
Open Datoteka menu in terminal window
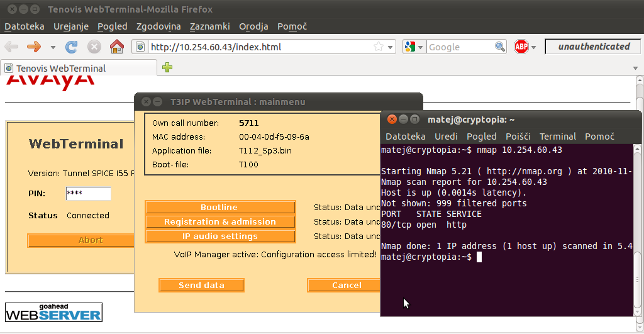click(406, 136)
